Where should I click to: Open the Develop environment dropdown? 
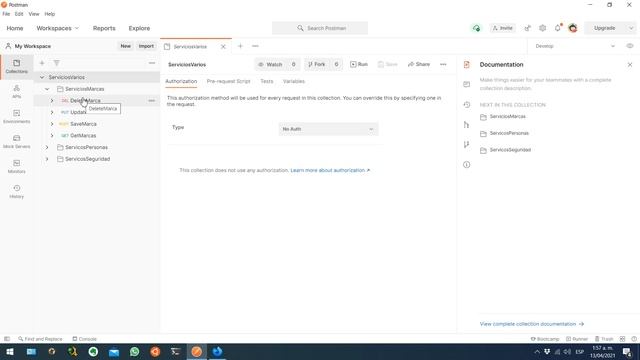pos(575,46)
